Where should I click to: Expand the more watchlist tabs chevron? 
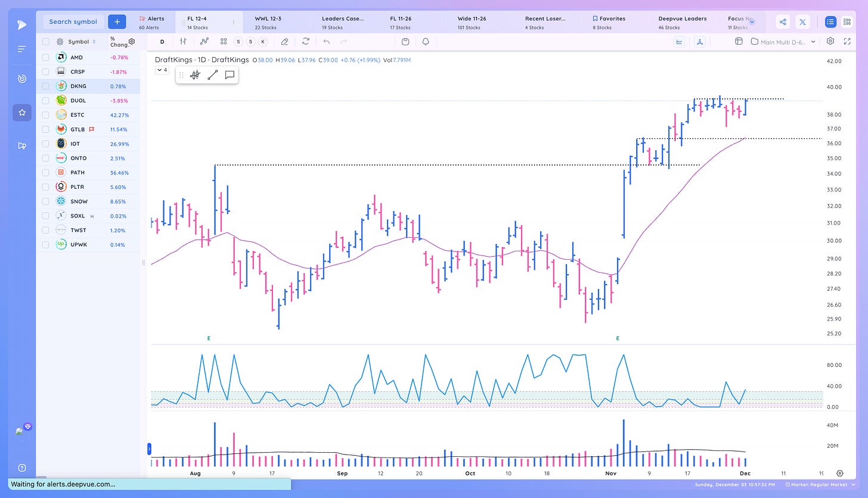click(x=752, y=21)
